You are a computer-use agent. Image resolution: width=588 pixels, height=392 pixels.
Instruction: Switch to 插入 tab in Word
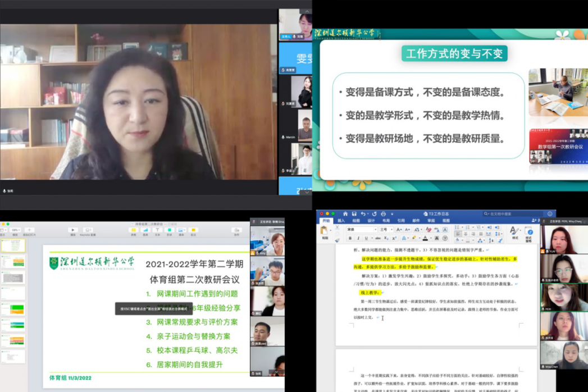coord(341,221)
